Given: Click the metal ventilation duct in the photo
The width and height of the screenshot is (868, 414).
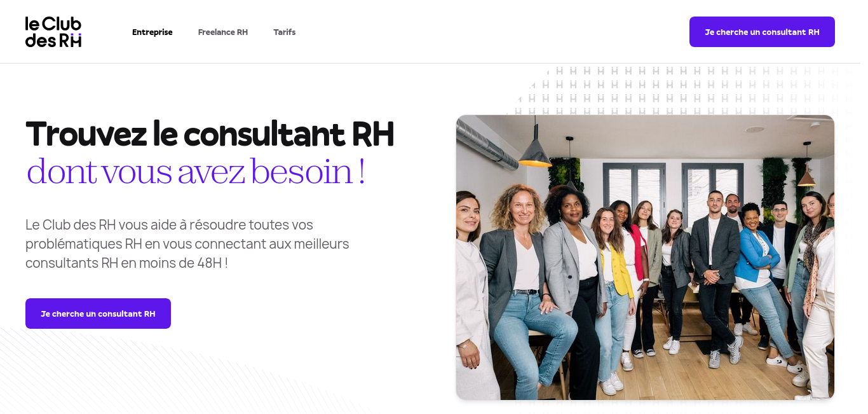Looking at the screenshot, I should (487, 144).
